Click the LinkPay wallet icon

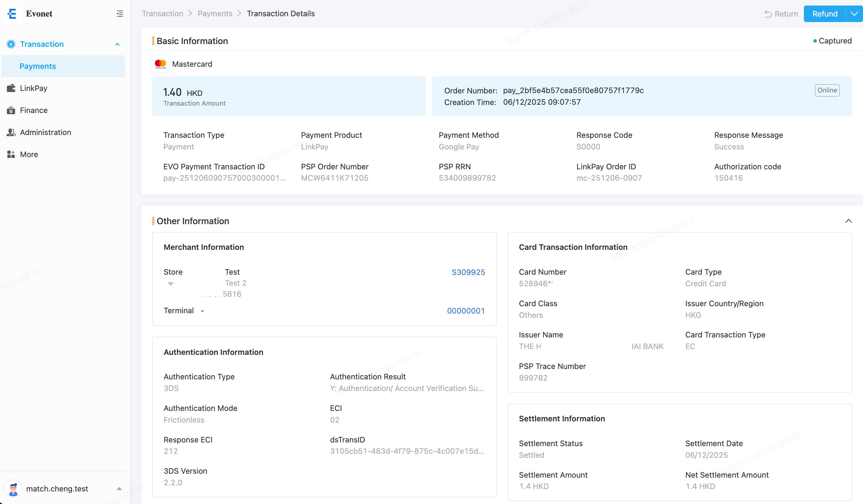pyautogui.click(x=11, y=88)
